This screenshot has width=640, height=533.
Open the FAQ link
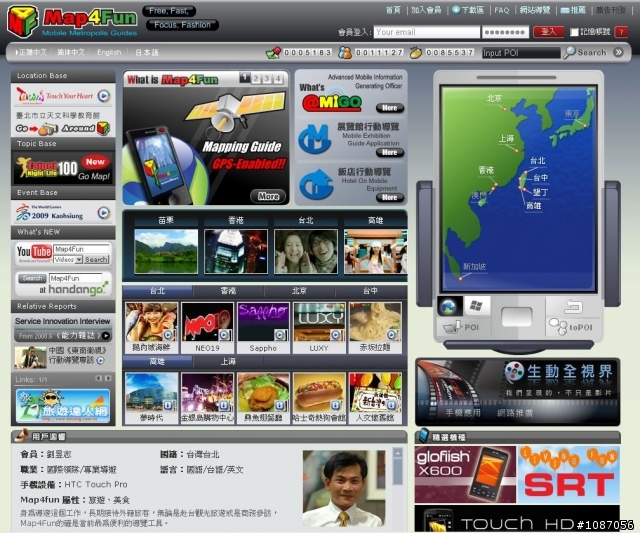pos(502,10)
